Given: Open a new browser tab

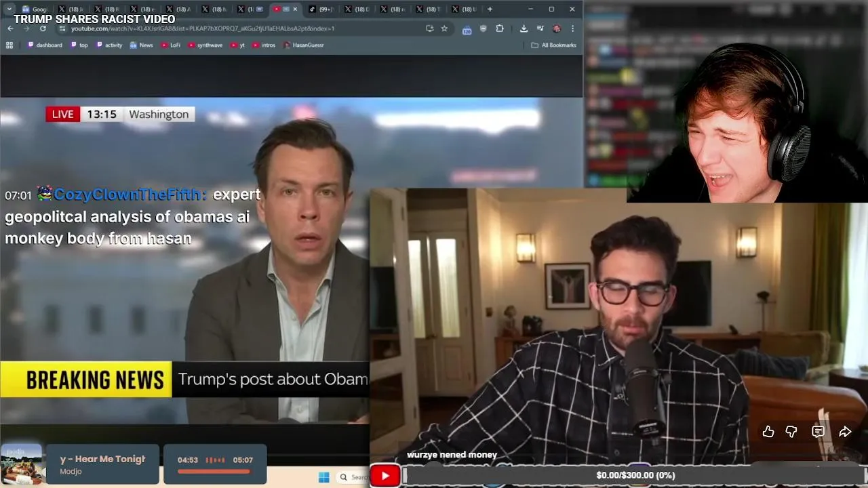Looking at the screenshot, I should tap(490, 9).
